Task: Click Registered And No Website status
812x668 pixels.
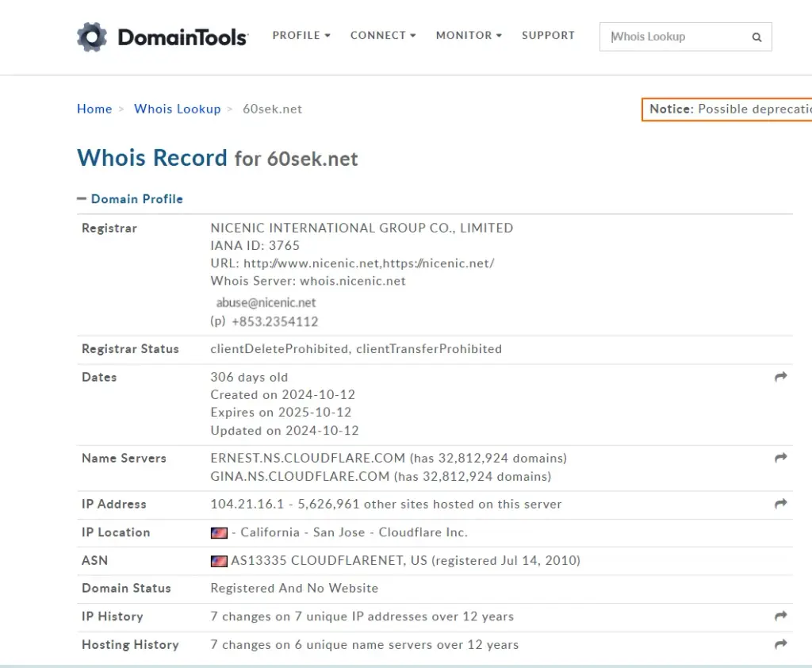Action: [x=294, y=588]
